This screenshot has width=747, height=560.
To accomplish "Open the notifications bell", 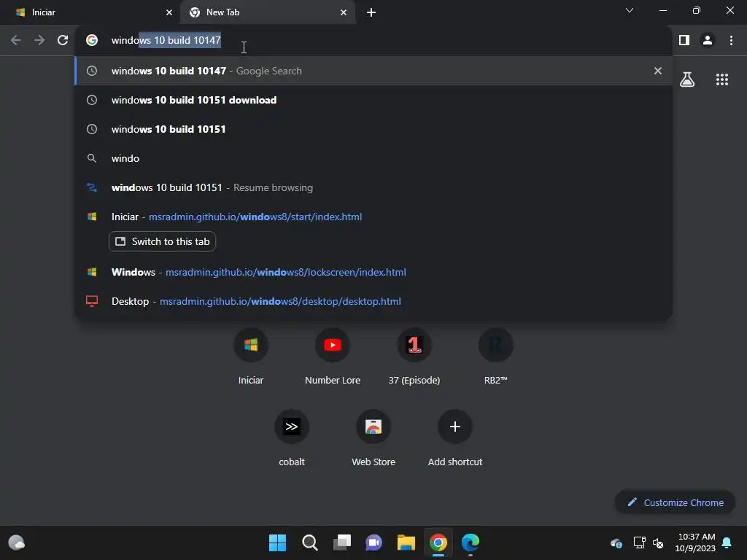I will tap(727, 542).
